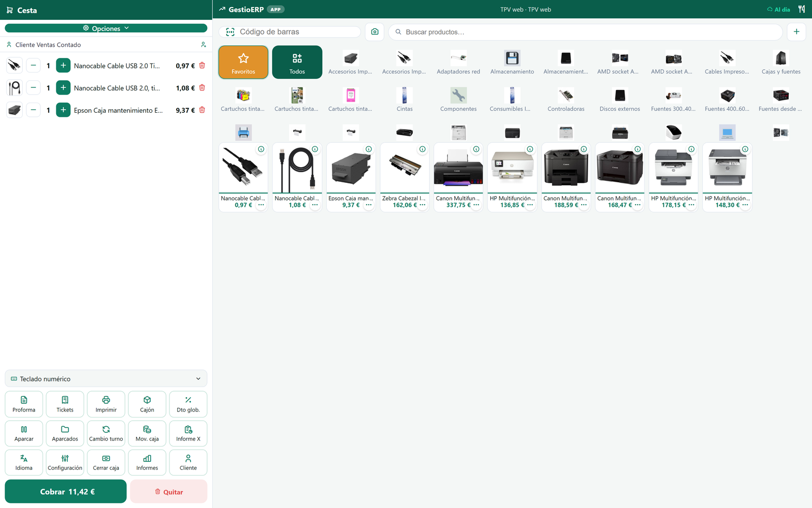Focus the Código de barras field
Viewport: 812px width, 508px height.
point(290,31)
